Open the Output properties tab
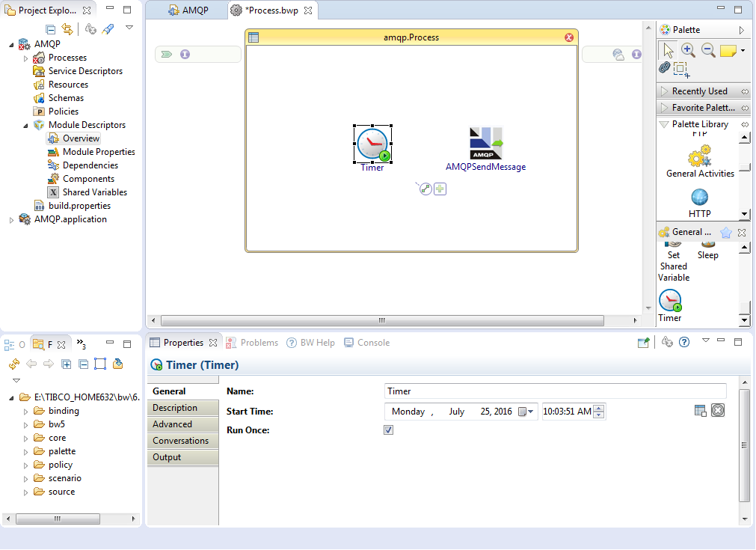This screenshot has width=756, height=550. click(182, 457)
